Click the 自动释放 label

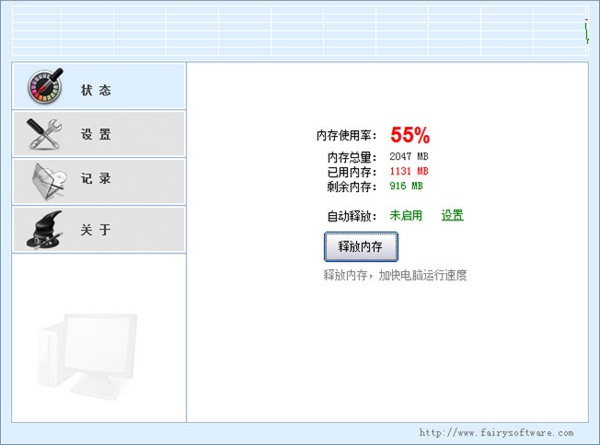point(352,216)
